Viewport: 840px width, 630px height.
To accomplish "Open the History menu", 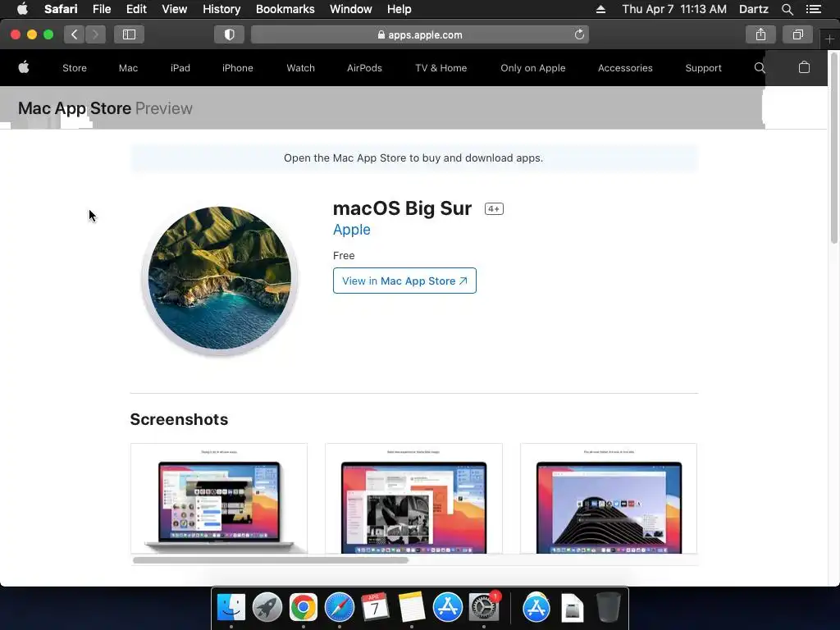I will pos(221,9).
